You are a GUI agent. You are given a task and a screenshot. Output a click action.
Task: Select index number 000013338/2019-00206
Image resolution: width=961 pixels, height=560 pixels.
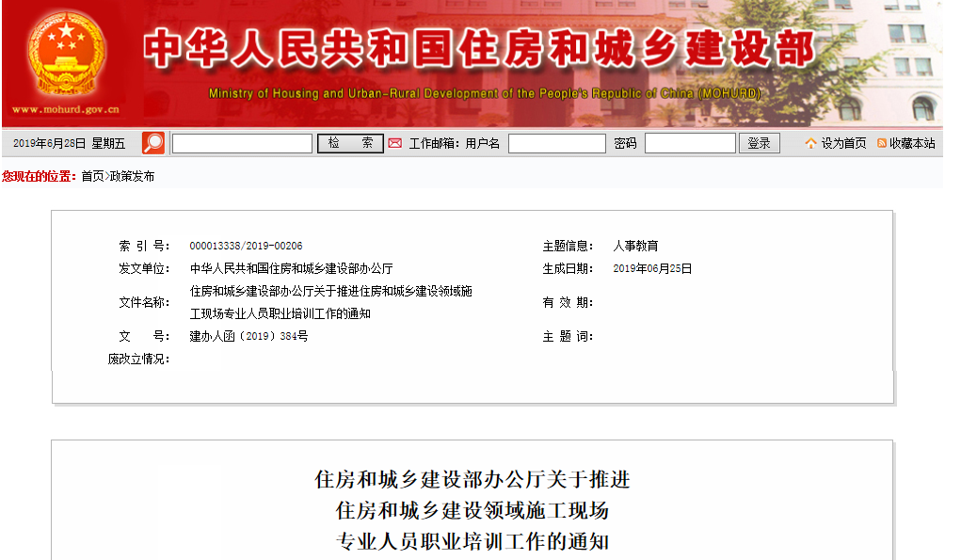[246, 246]
